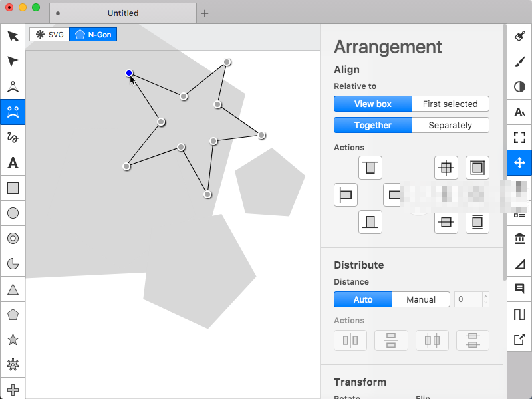This screenshot has width=532, height=399.
Task: Switch to the Untitled tab
Action: (123, 13)
